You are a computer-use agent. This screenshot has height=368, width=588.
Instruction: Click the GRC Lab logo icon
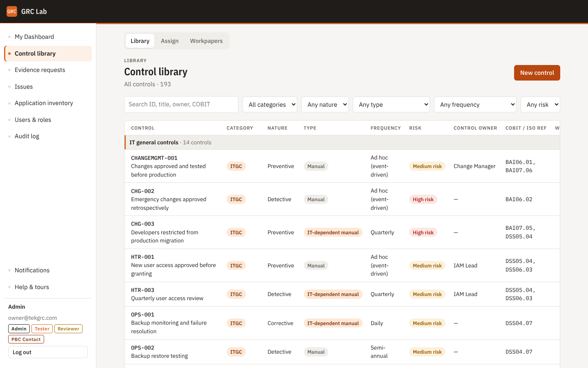coord(12,11)
